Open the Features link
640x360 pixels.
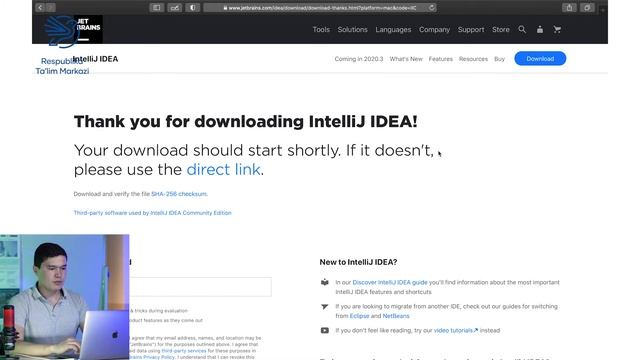point(441,59)
